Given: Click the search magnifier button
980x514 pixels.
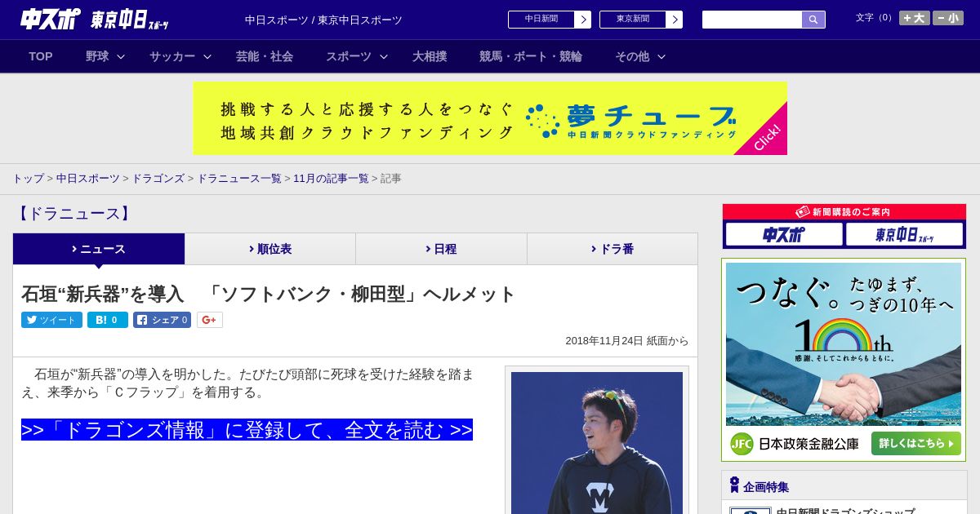Looking at the screenshot, I should (813, 20).
